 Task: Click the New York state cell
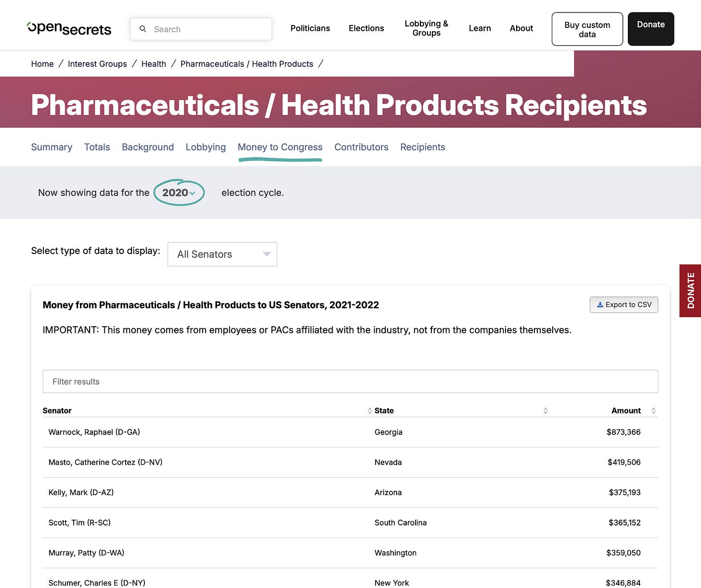coord(392,583)
